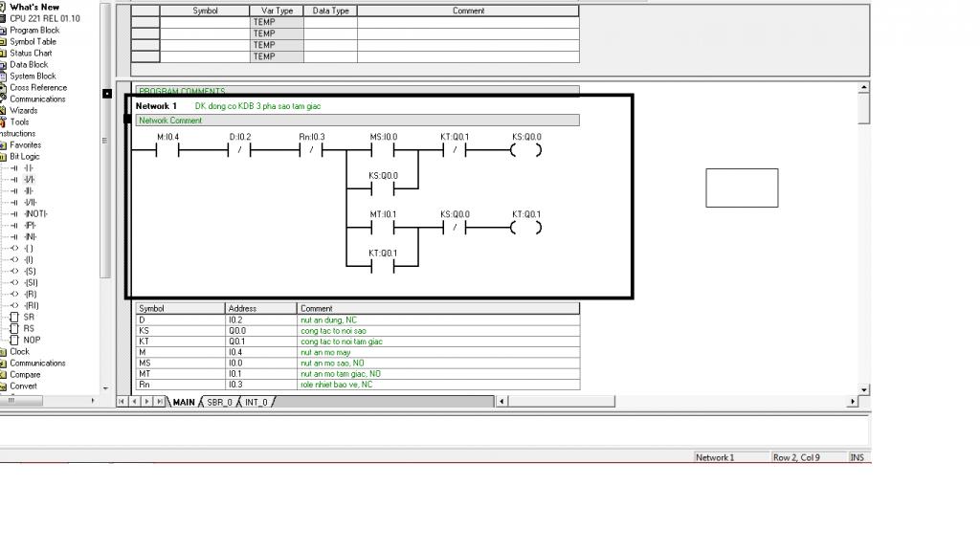
Task: Select the immediate closed contact -|/I|- instruction
Action: [31, 203]
